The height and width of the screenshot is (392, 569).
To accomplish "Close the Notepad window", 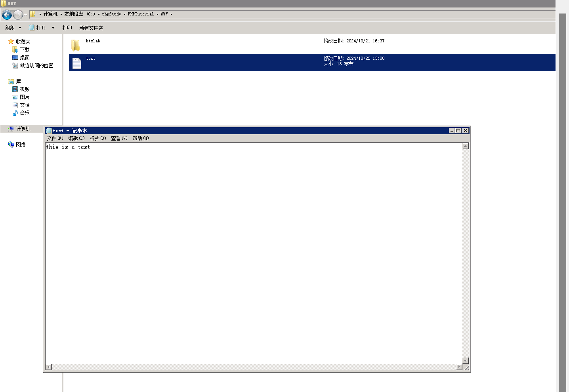I will [x=466, y=131].
